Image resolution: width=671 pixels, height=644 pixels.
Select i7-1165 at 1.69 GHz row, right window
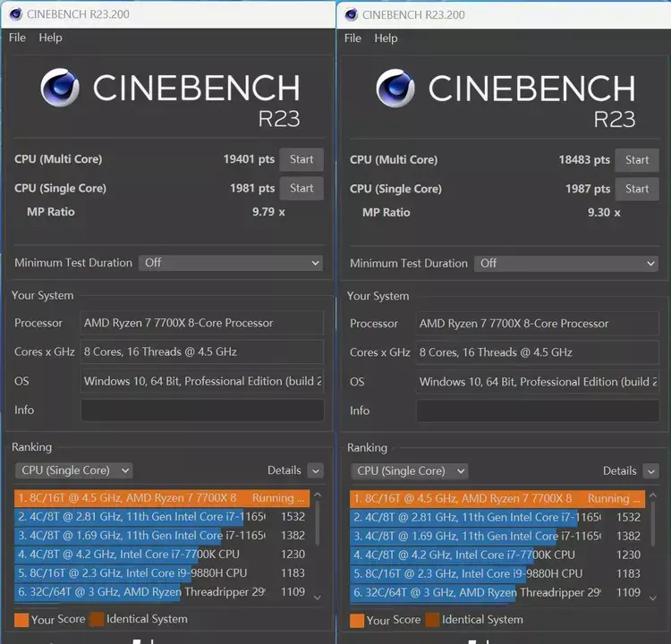(x=497, y=537)
